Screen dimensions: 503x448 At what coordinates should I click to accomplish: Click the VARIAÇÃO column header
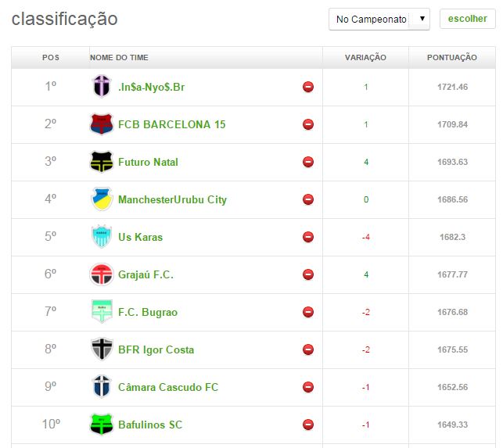tap(365, 58)
